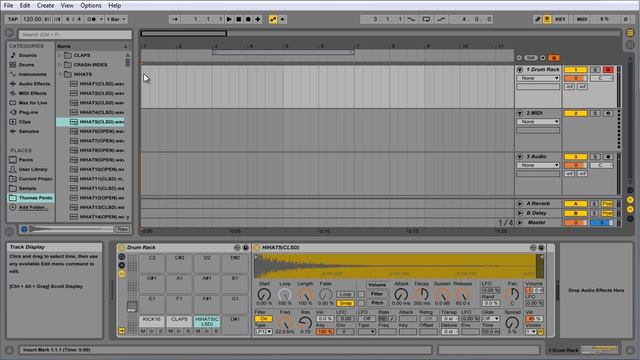Click the Set locator button
640x360 pixels.
[531, 58]
